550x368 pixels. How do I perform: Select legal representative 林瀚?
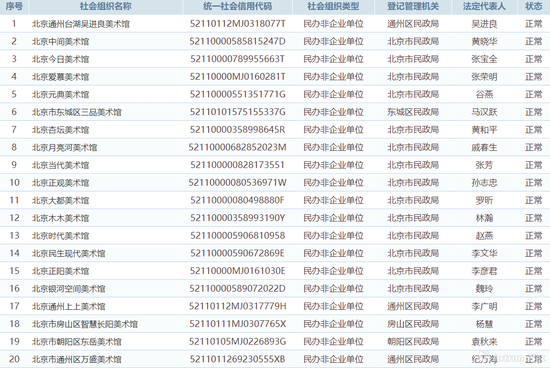click(484, 218)
